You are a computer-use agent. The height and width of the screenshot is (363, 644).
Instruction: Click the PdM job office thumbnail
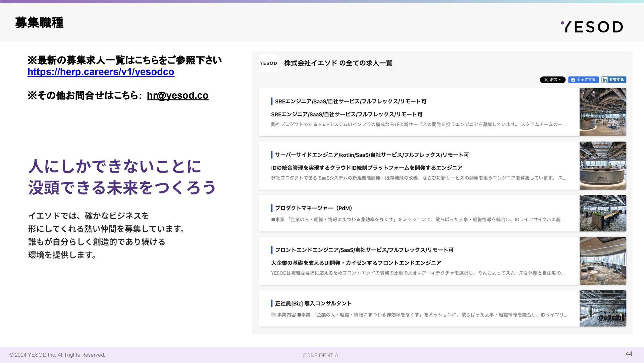click(x=602, y=213)
